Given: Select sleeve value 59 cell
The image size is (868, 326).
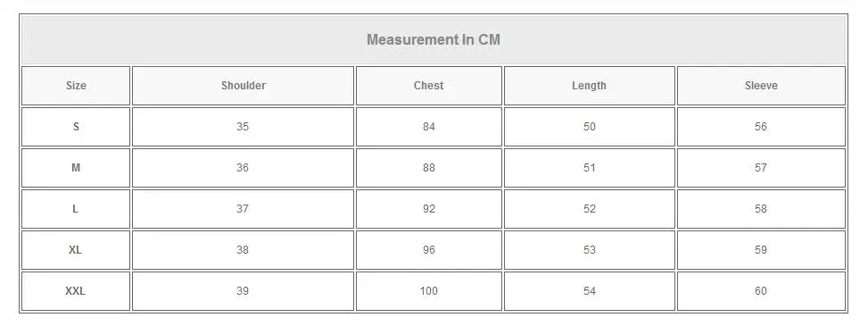Looking at the screenshot, I should point(761,250).
